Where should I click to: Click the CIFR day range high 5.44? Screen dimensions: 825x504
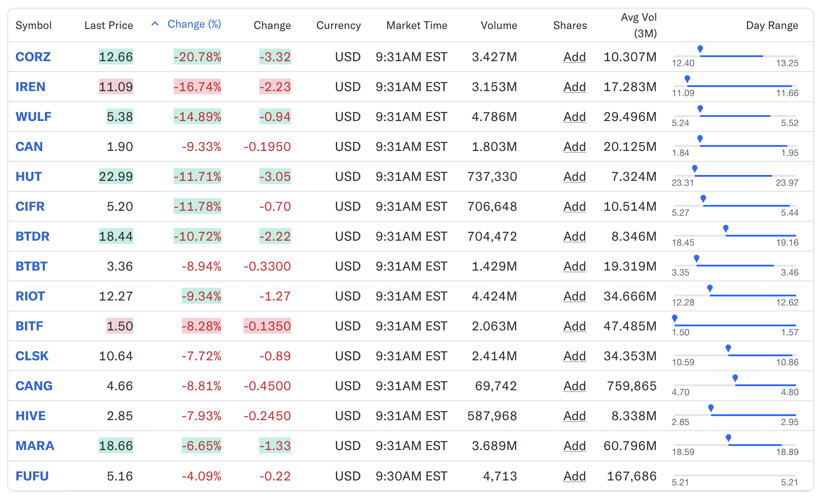pyautogui.click(x=790, y=213)
